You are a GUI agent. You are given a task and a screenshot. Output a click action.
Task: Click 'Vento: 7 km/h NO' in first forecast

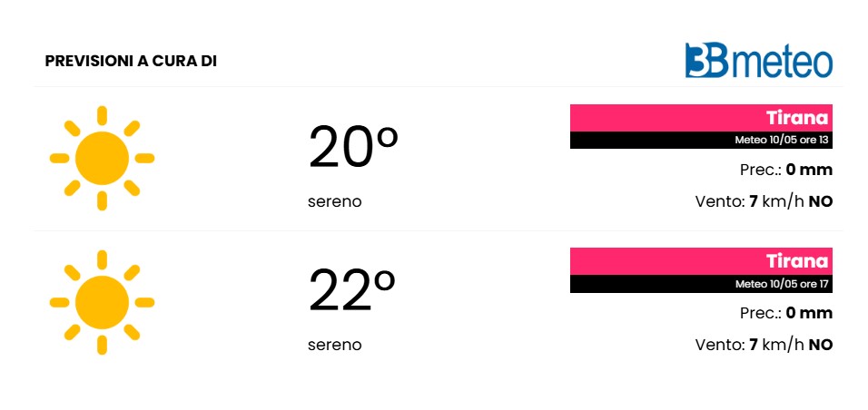coord(764,202)
